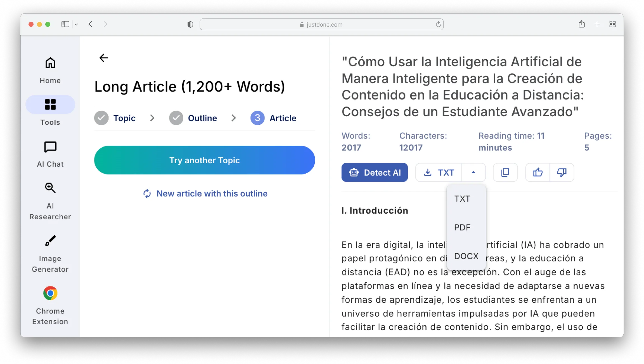
Task: Go to the Topic step
Action: pyautogui.click(x=124, y=118)
